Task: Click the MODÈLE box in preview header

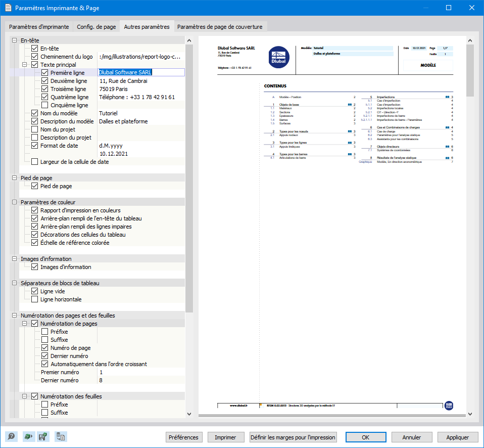Action: coord(428,65)
